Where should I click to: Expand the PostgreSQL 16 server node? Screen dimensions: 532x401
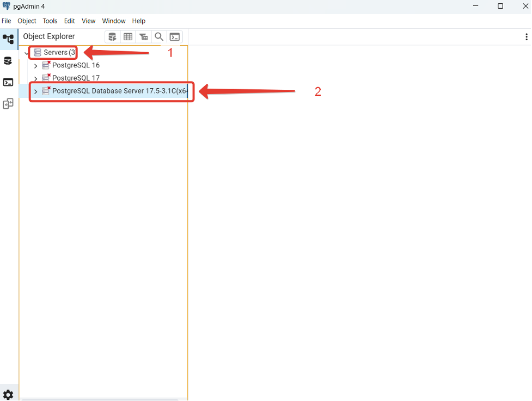(x=35, y=66)
